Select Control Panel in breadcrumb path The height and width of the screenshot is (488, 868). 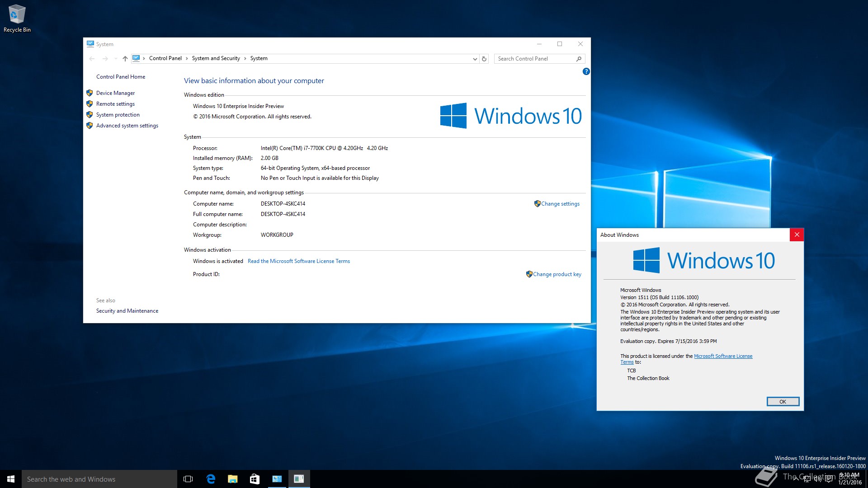click(165, 58)
